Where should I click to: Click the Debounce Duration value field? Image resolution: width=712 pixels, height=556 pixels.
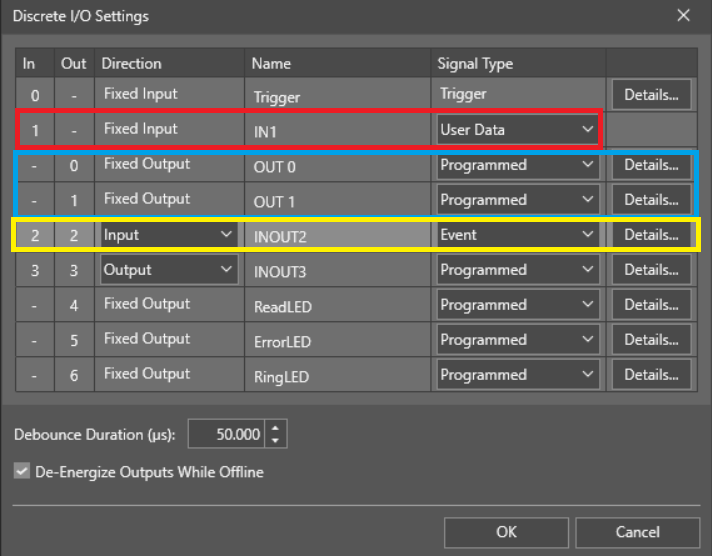[x=227, y=435]
